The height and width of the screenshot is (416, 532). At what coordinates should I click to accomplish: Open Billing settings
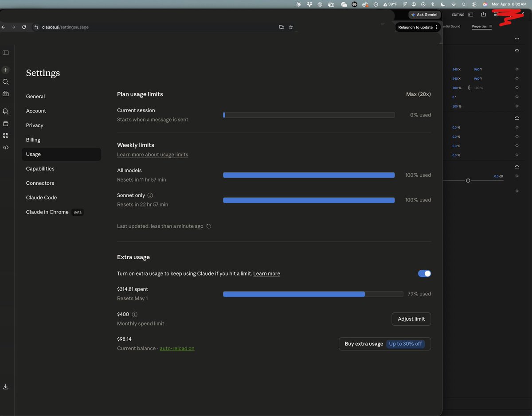pyautogui.click(x=61, y=140)
